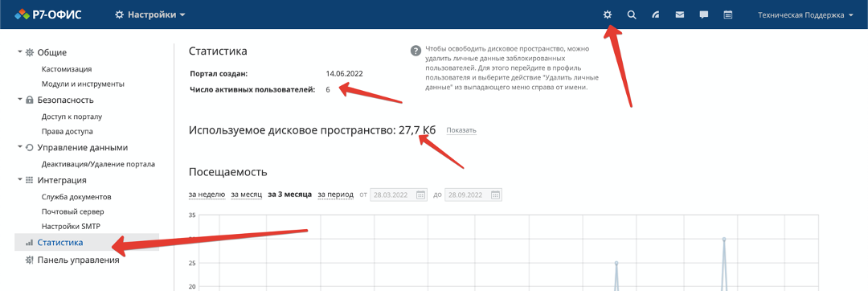The height and width of the screenshot is (291, 868).
Task: Open the Настройки dropdown in header
Action: 150,15
